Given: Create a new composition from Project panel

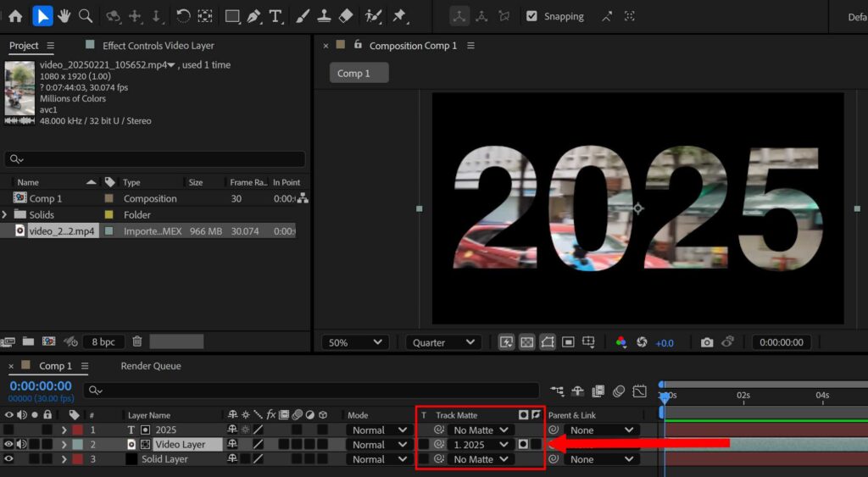Looking at the screenshot, I should tap(48, 341).
